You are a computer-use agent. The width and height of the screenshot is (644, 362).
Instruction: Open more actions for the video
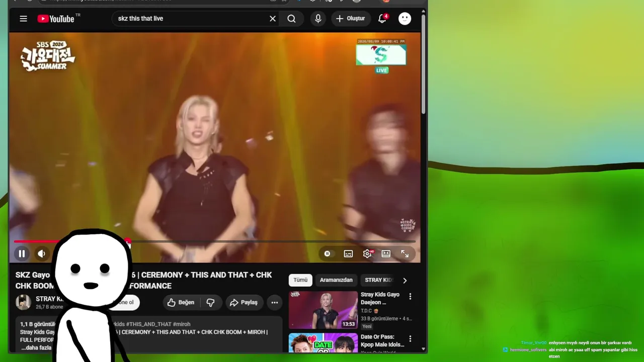[275, 303]
